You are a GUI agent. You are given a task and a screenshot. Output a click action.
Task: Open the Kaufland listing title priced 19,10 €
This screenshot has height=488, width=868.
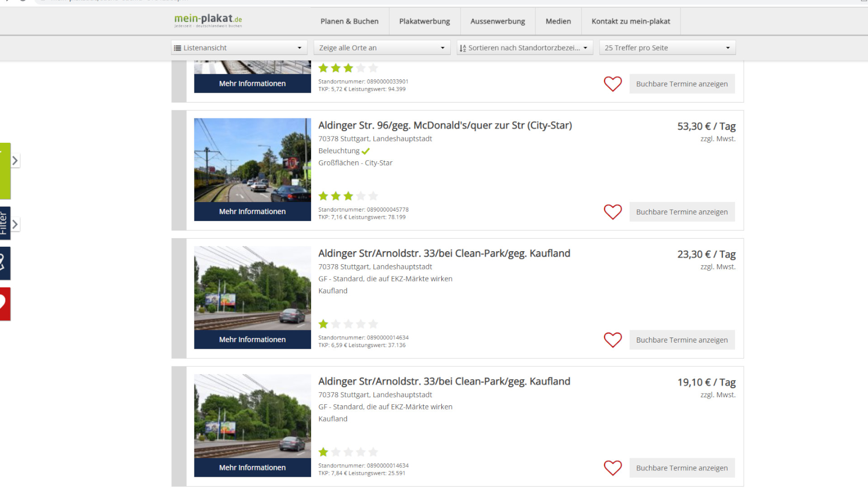pyautogui.click(x=444, y=381)
